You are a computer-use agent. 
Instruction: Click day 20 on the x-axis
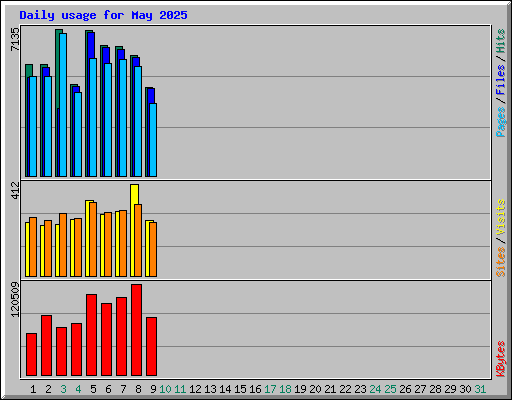click(x=315, y=389)
